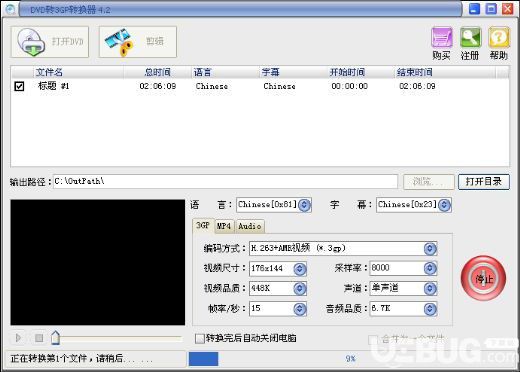The image size is (520, 372).
Task: Open the audio channel (声道) dropdown
Action: (430, 289)
